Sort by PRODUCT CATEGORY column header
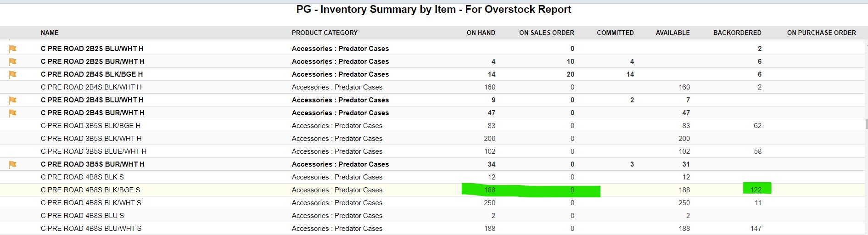The width and height of the screenshot is (868, 235). pos(325,33)
